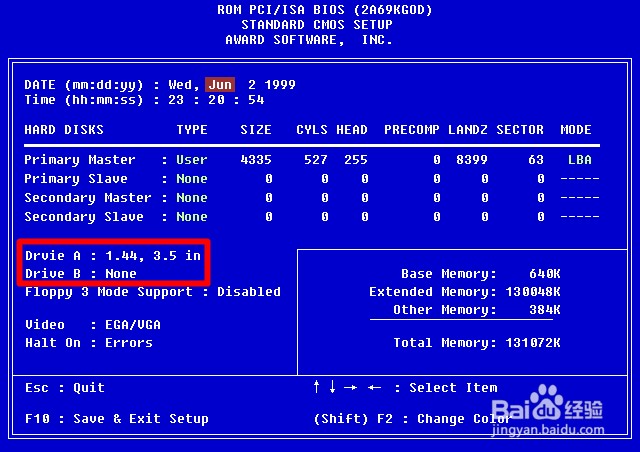This screenshot has height=452, width=640.
Task: Click the left arrow key symbol
Action: 374,387
